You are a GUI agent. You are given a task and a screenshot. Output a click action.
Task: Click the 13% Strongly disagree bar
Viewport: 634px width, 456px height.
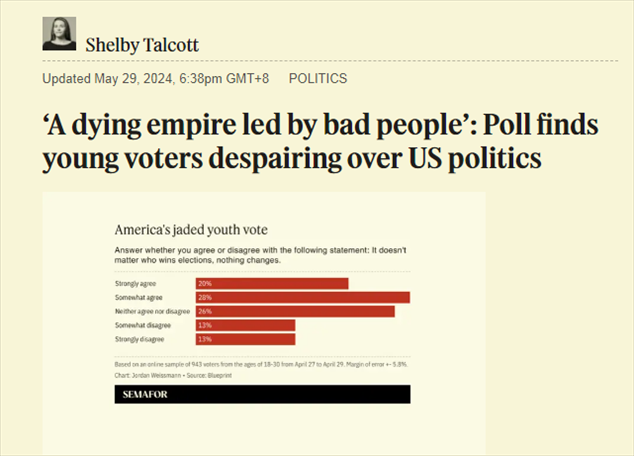(245, 339)
